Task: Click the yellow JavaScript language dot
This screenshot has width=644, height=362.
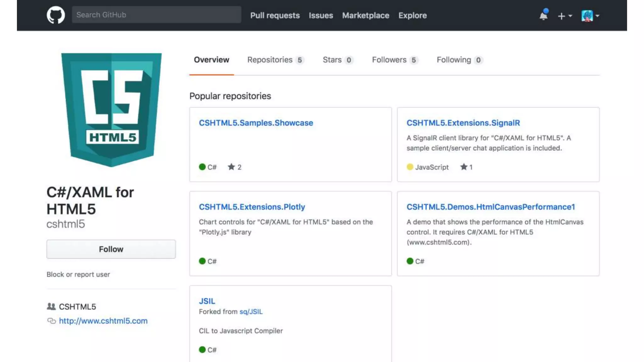Action: click(x=410, y=167)
